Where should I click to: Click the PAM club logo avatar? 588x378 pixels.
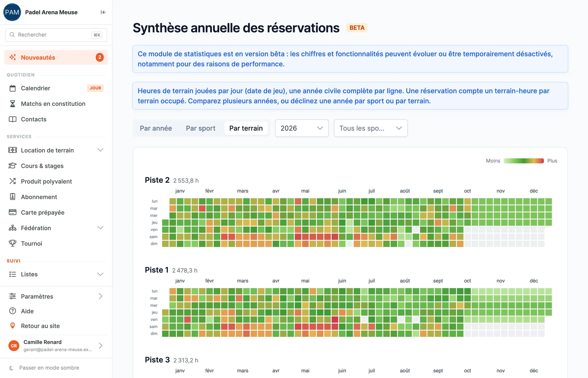click(12, 12)
